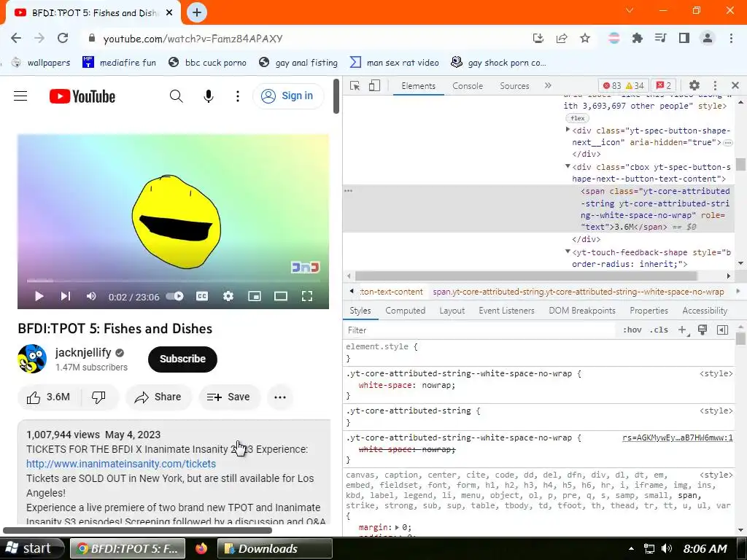Open DevTools customize three-dot menu
Image resolution: width=747 pixels, height=560 pixels.
click(715, 86)
